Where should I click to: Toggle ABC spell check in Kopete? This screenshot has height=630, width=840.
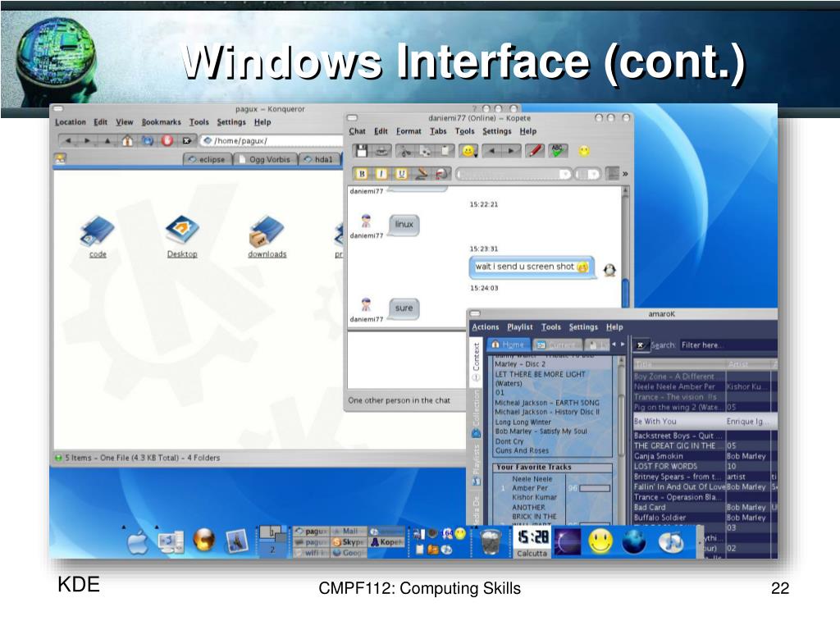click(x=557, y=151)
